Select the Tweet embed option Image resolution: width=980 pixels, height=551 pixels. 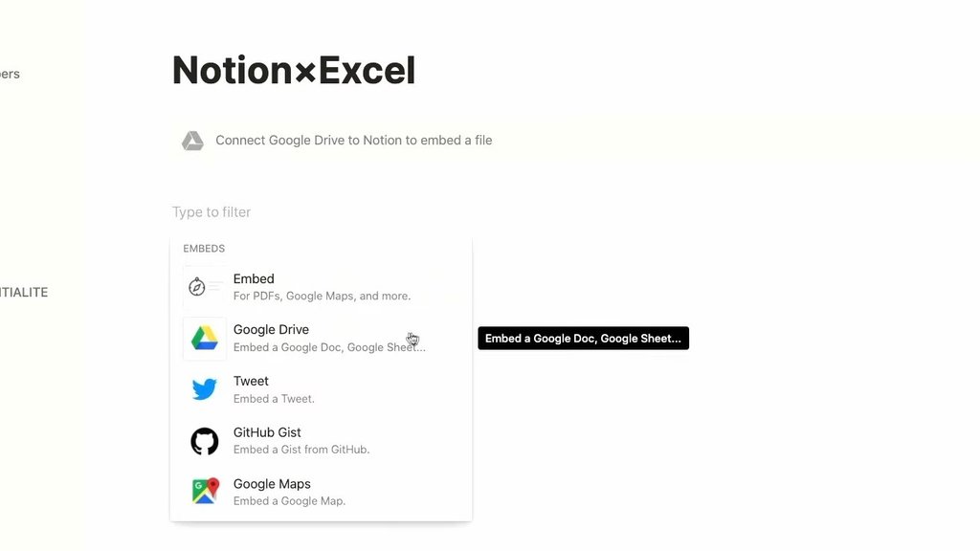[321, 389]
